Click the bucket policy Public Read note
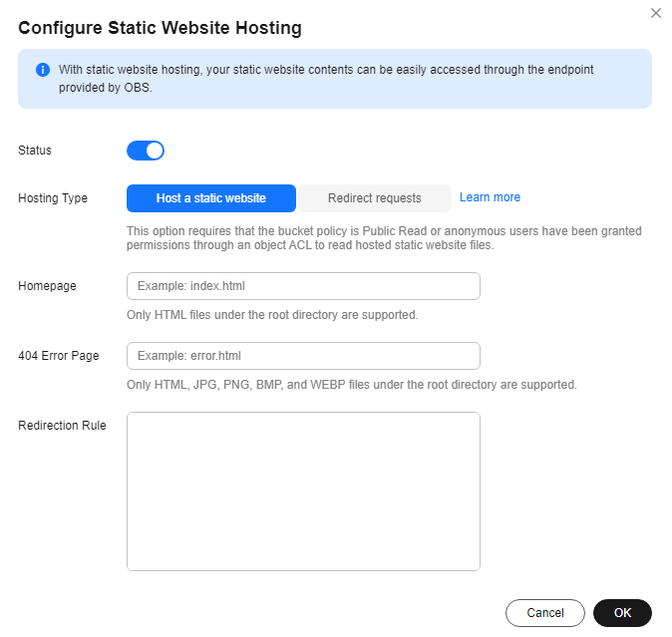Viewport: 672px width, 637px height. (x=384, y=237)
